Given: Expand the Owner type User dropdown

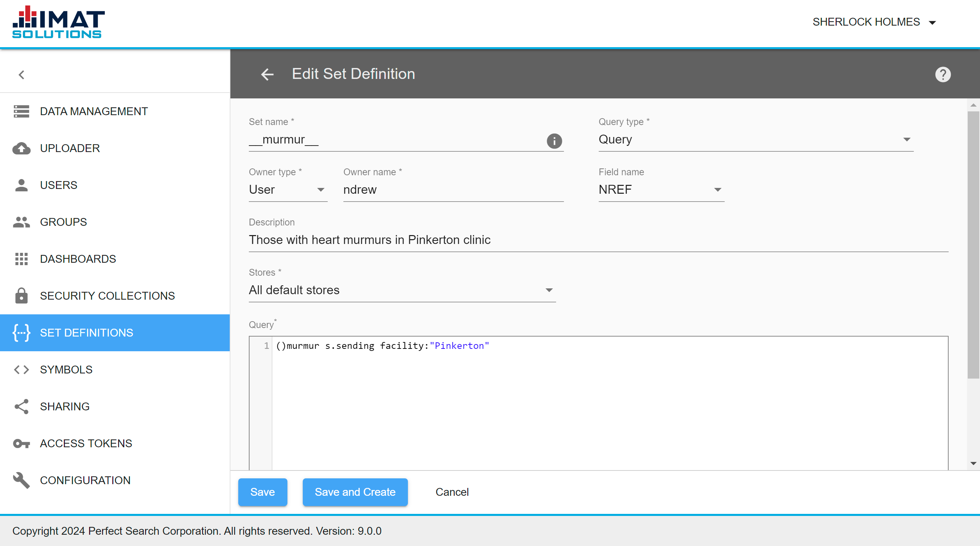Looking at the screenshot, I should coord(322,190).
